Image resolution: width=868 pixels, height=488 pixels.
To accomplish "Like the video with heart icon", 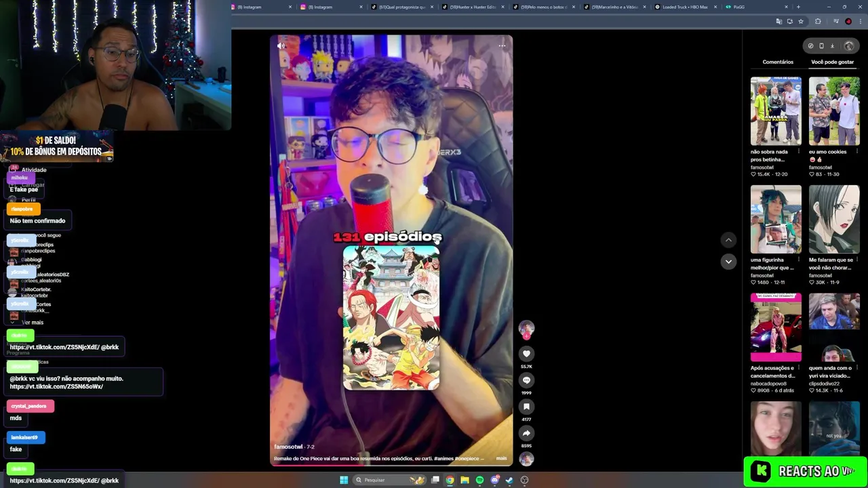I will 526,354.
